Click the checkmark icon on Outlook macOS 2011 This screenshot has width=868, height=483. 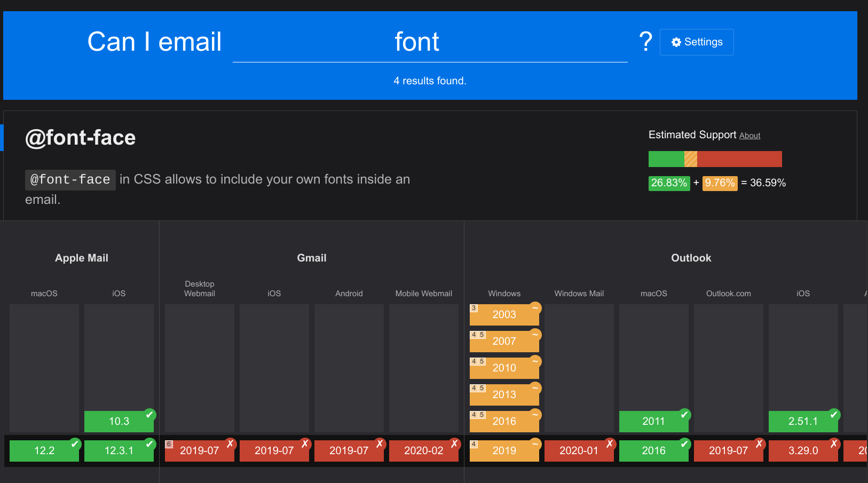pyautogui.click(x=684, y=414)
